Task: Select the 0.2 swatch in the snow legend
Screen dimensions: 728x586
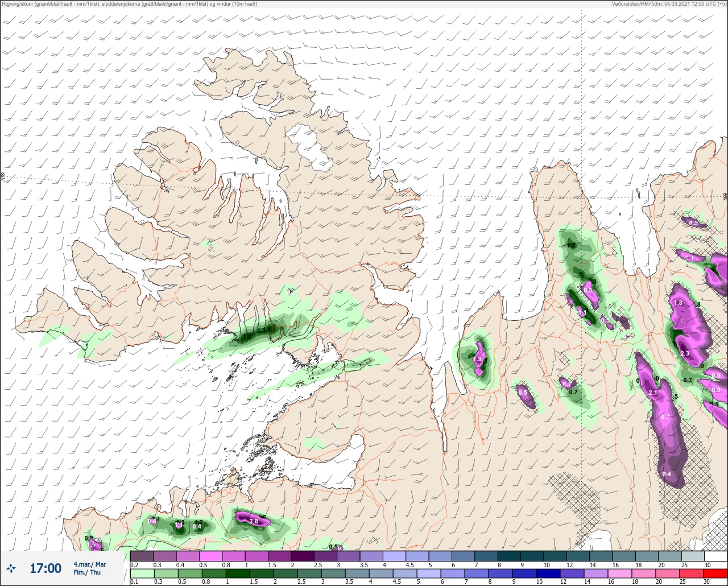Action: click(142, 556)
